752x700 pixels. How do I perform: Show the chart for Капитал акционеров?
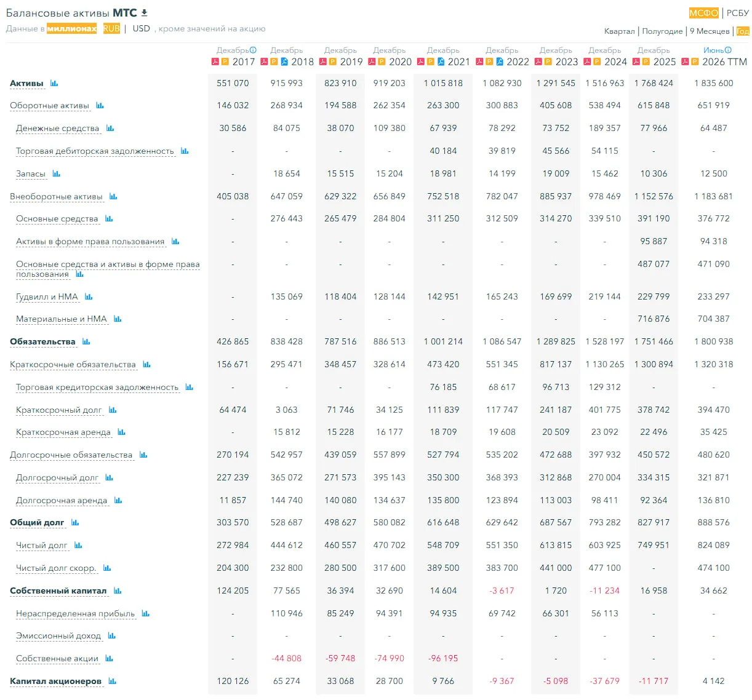coord(112,681)
